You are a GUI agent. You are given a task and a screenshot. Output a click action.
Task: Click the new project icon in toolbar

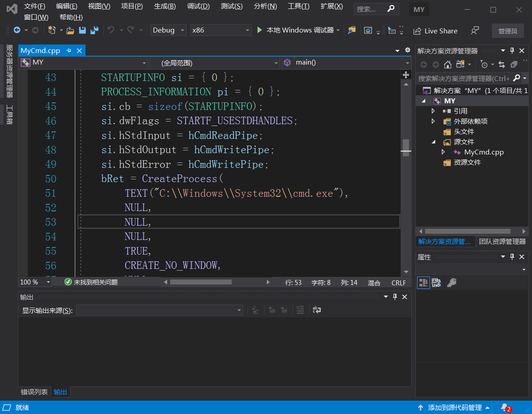pyautogui.click(x=52, y=30)
